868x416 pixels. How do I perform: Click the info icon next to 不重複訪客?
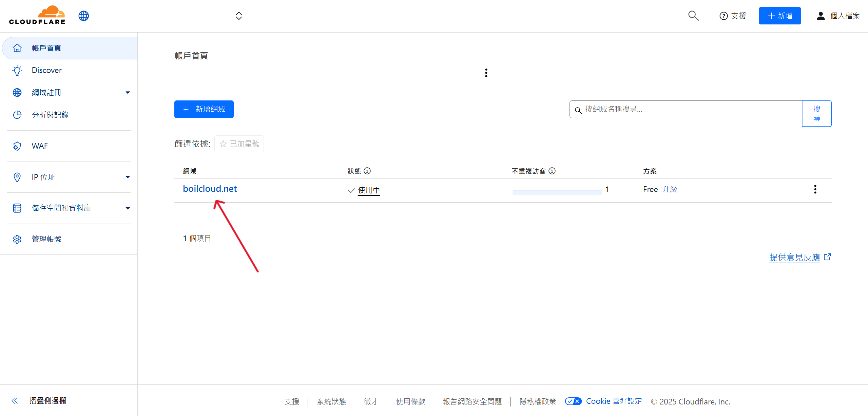pyautogui.click(x=552, y=171)
